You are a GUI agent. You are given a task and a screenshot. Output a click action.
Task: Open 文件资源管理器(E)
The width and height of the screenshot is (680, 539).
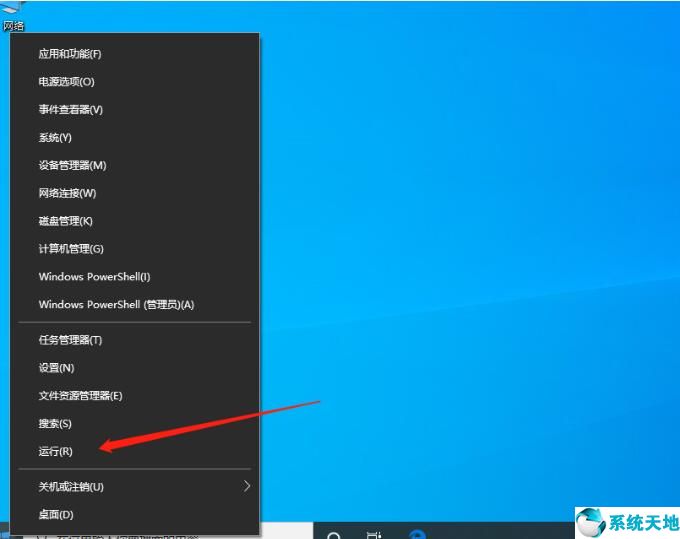pos(134,396)
